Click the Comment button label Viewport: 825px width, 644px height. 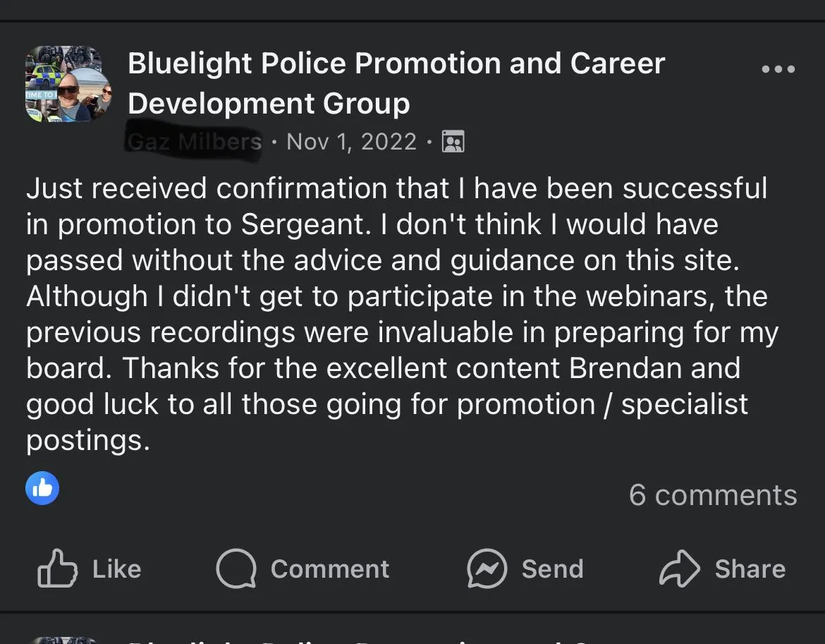pos(330,569)
